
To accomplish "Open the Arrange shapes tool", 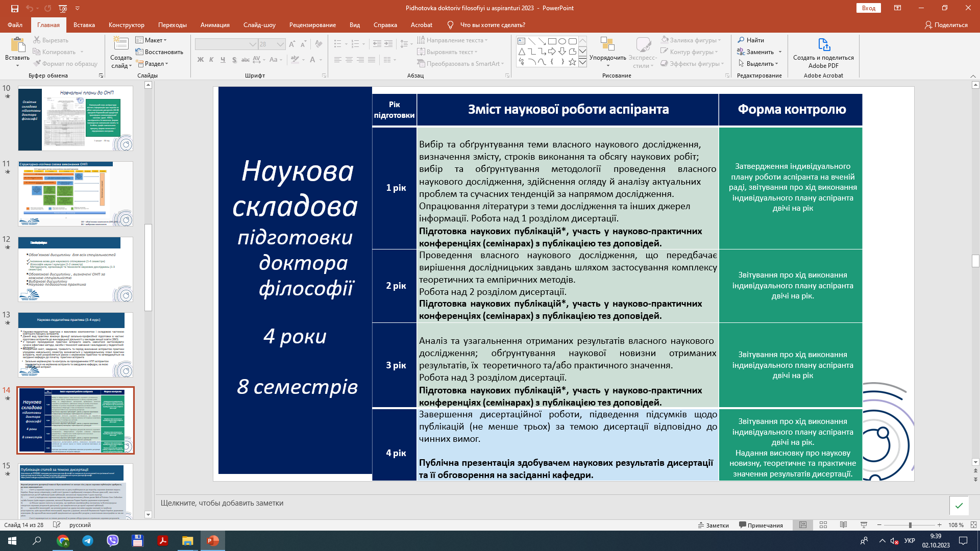I will coord(607,51).
